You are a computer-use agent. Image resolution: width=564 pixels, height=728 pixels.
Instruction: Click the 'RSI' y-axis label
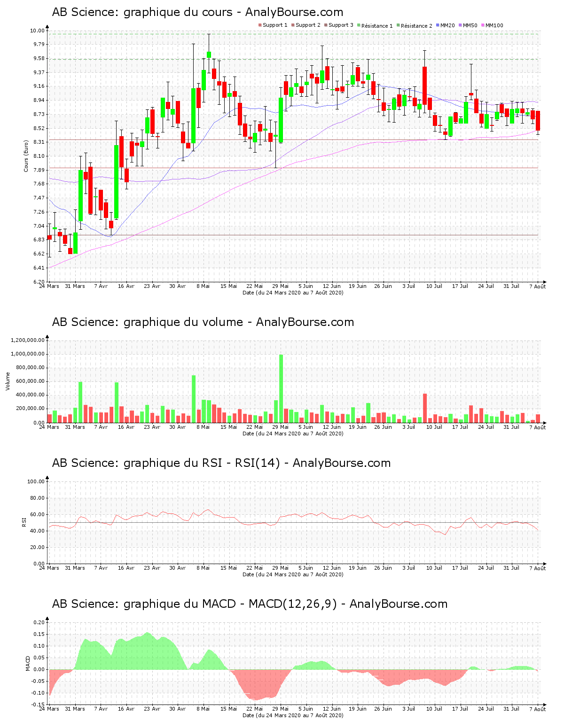coord(23,522)
